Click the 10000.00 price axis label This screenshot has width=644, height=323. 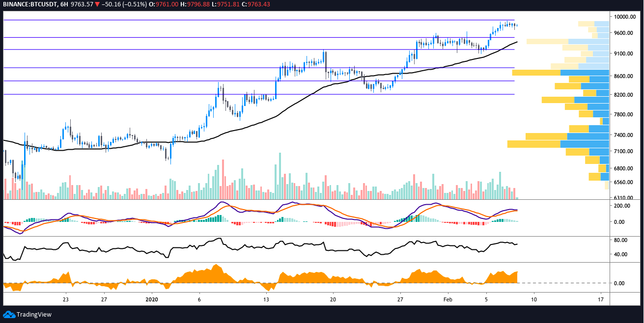click(x=626, y=17)
